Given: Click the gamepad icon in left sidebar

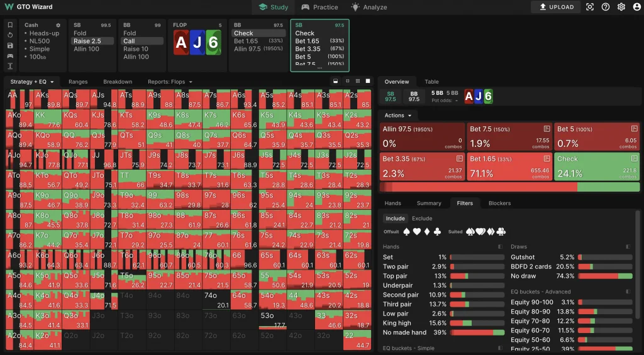Looking at the screenshot, I should 10,56.
